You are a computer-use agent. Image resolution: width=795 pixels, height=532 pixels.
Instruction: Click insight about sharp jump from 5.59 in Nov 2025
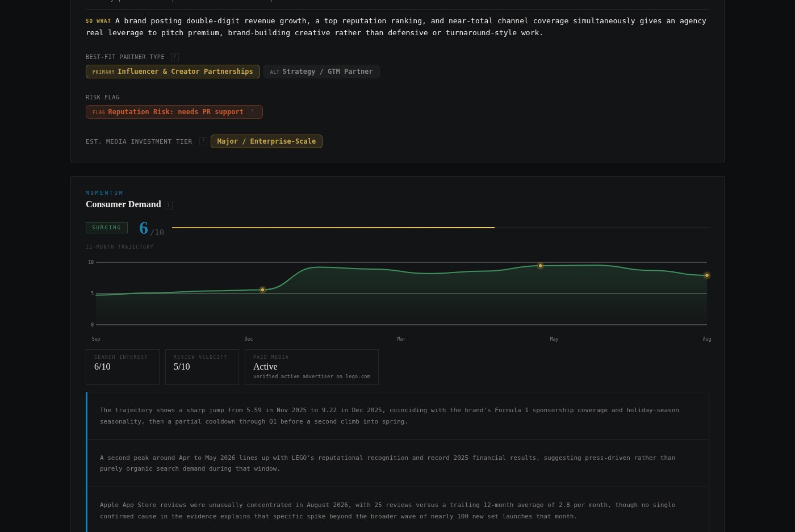[x=398, y=416]
